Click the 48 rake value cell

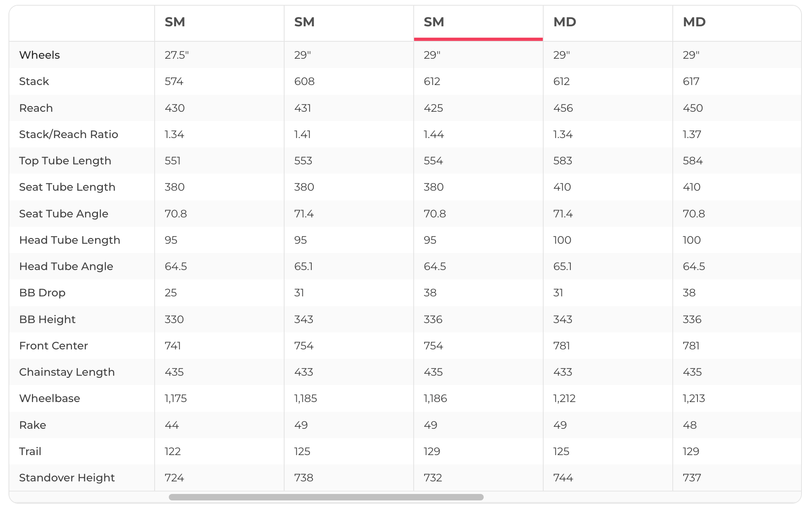click(x=690, y=425)
